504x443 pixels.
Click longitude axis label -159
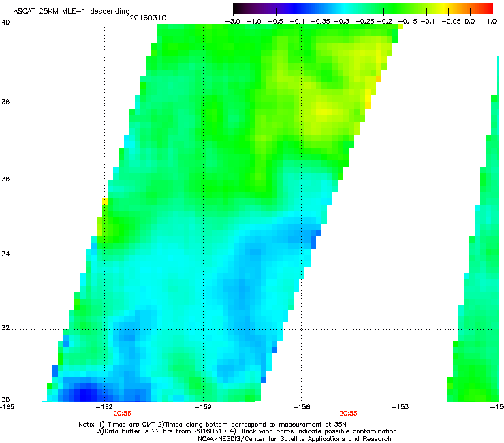coord(203,407)
